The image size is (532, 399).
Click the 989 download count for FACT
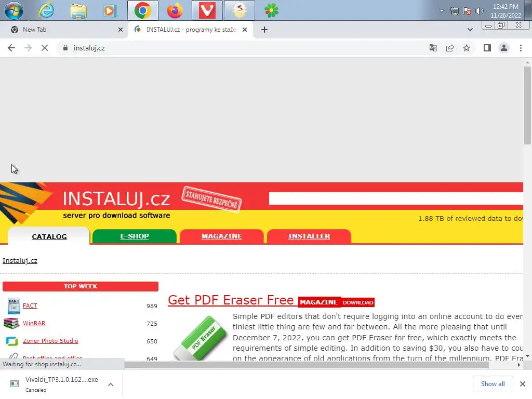152,306
